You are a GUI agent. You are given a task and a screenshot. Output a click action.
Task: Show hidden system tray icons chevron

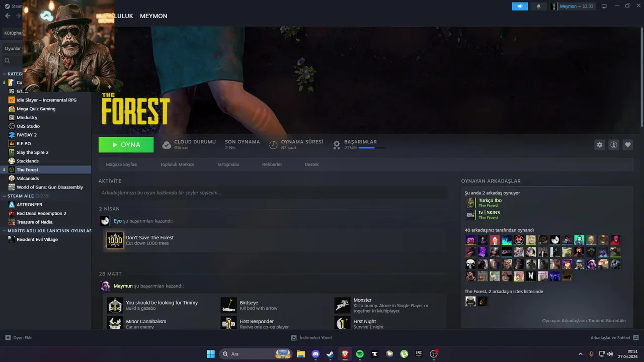pyautogui.click(x=581, y=354)
